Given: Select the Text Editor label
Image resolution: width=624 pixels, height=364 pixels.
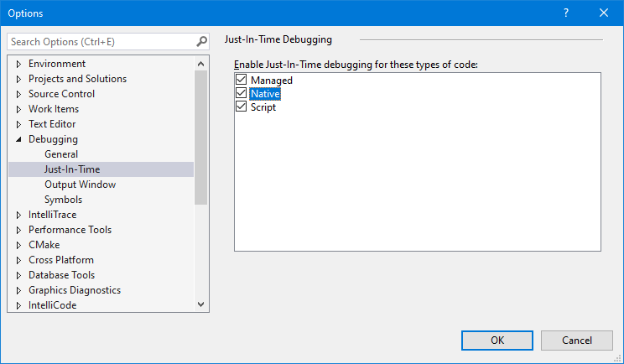Looking at the screenshot, I should click(x=52, y=124).
